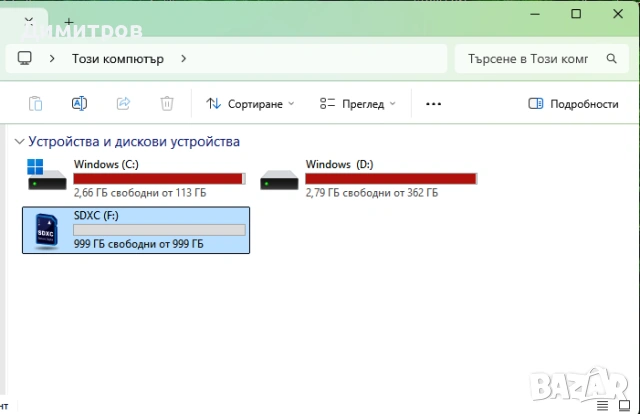Viewport: 640px width, 414px height.
Task: Select the Windows (D:) drive icon
Action: 279,180
